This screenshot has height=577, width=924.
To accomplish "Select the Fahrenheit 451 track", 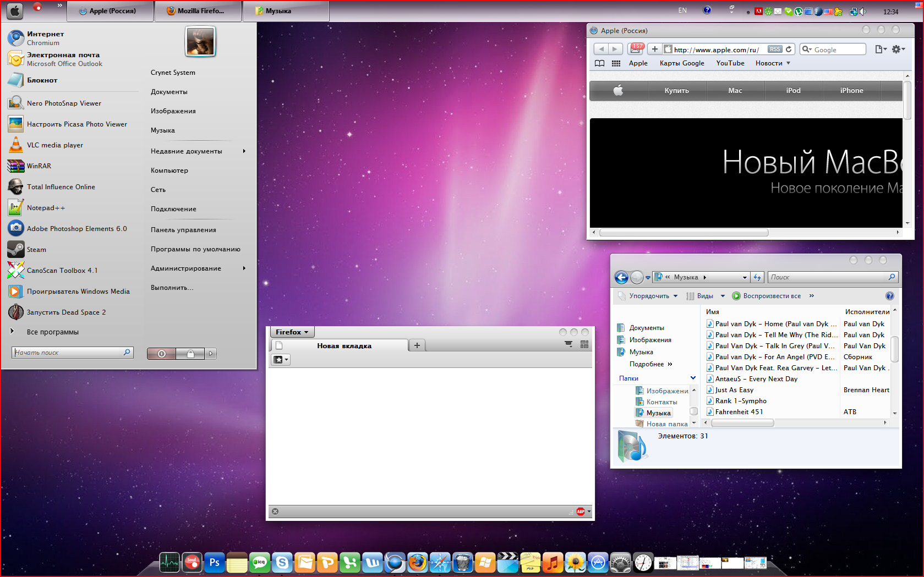I will pyautogui.click(x=739, y=412).
